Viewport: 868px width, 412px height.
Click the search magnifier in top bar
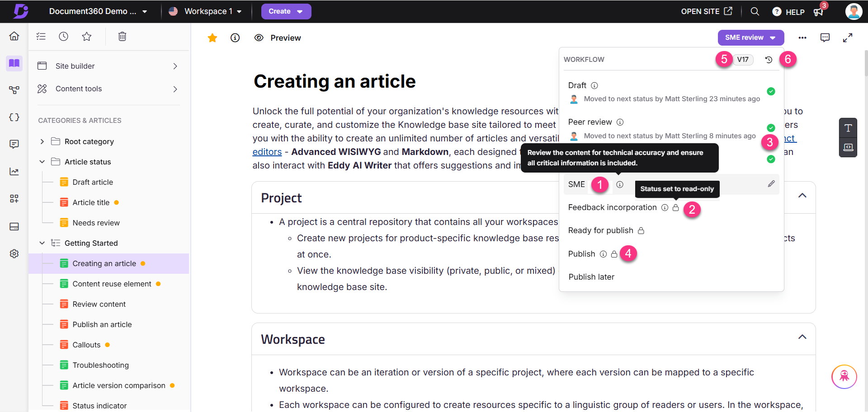click(755, 11)
